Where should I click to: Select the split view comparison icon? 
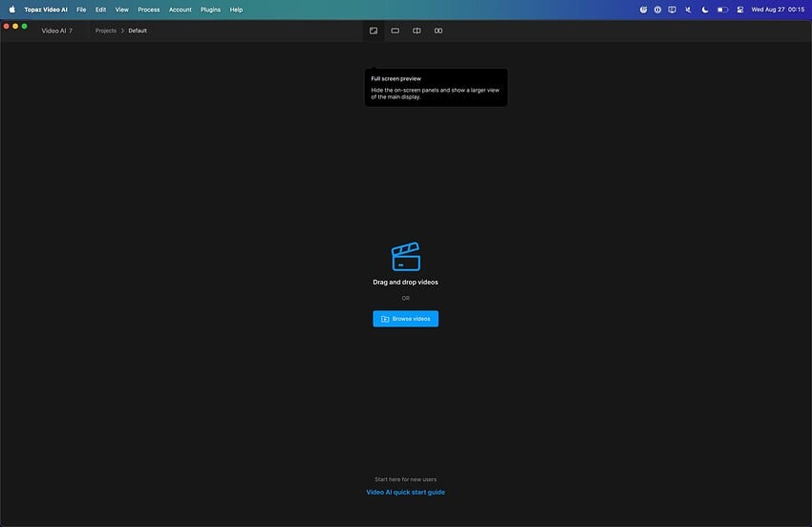point(417,31)
